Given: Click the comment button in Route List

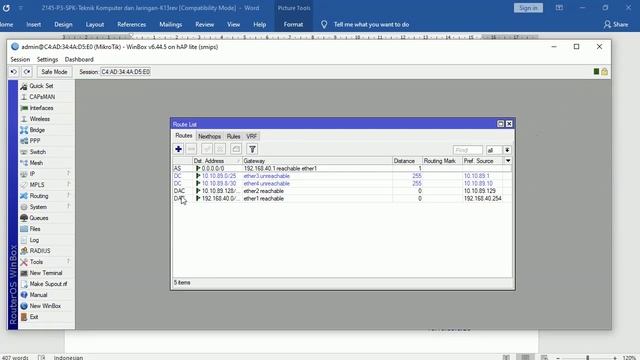Looking at the screenshot, I should [x=236, y=149].
